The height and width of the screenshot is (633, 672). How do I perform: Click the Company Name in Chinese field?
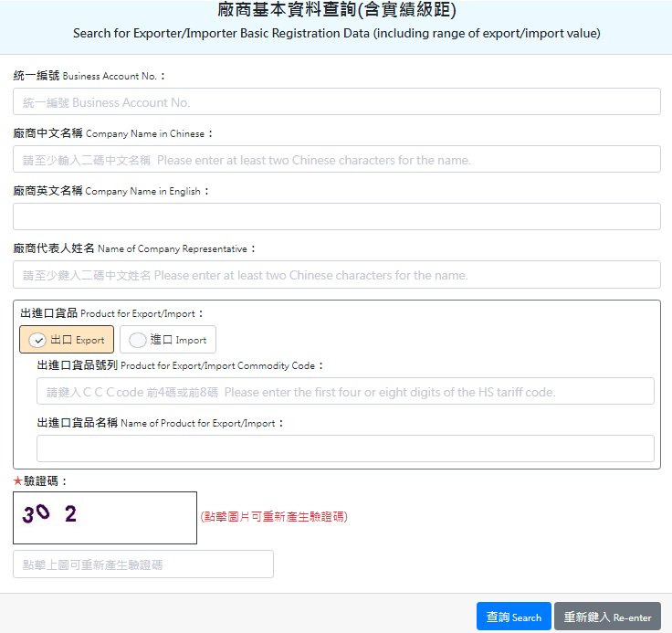tap(336, 159)
